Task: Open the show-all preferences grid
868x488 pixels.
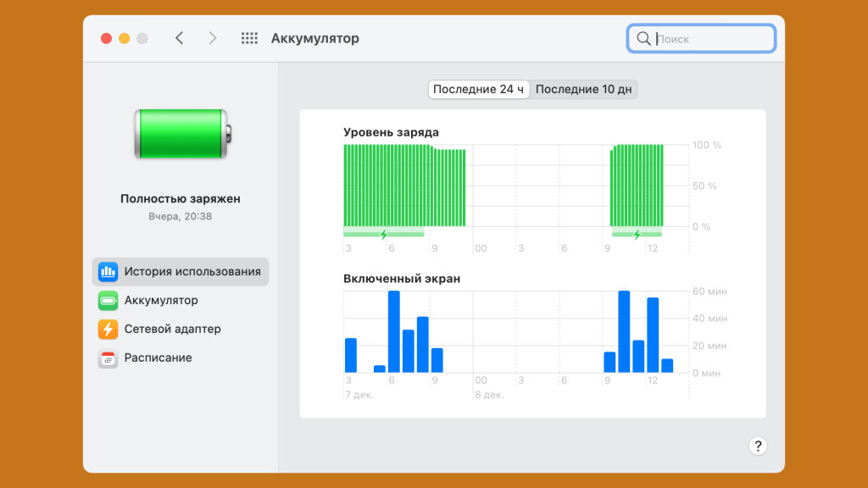Action: pos(249,38)
